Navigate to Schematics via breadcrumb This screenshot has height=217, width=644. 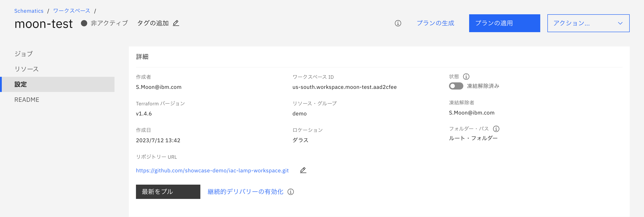click(x=29, y=10)
